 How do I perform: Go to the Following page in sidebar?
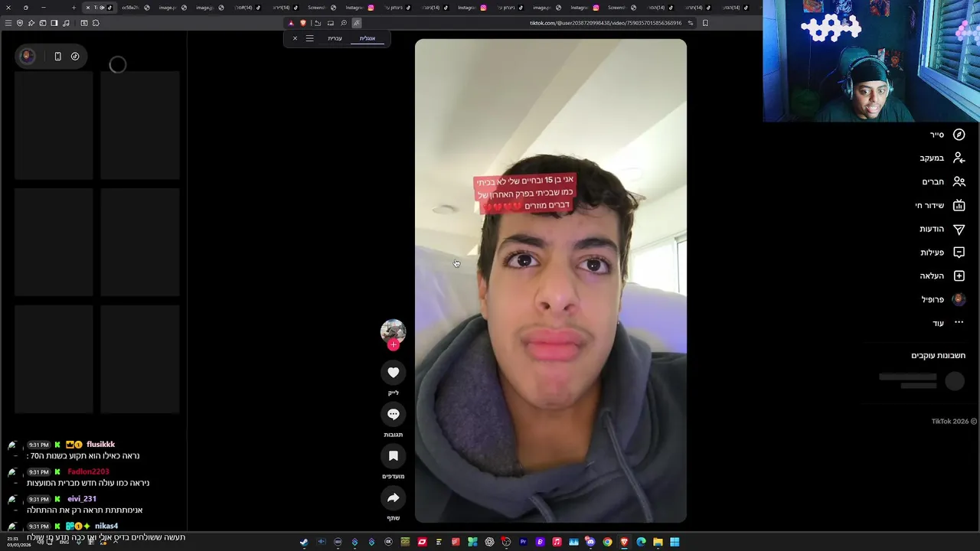[942, 158]
